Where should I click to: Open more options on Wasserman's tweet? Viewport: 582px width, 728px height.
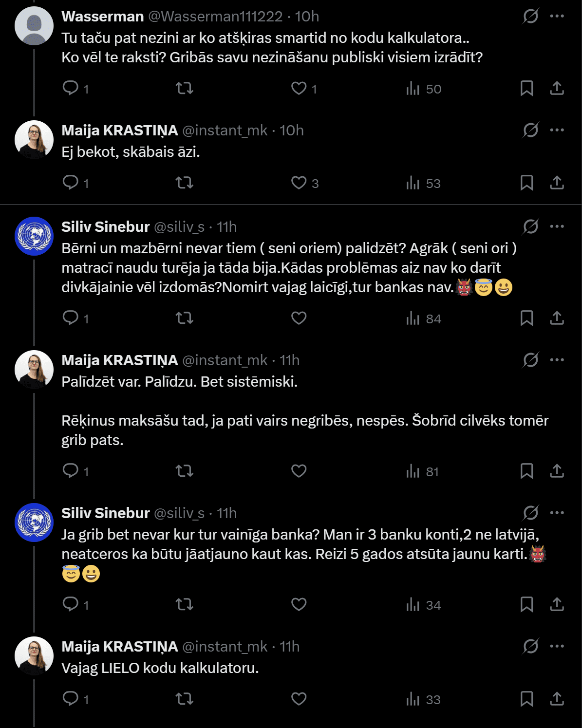coord(557,17)
